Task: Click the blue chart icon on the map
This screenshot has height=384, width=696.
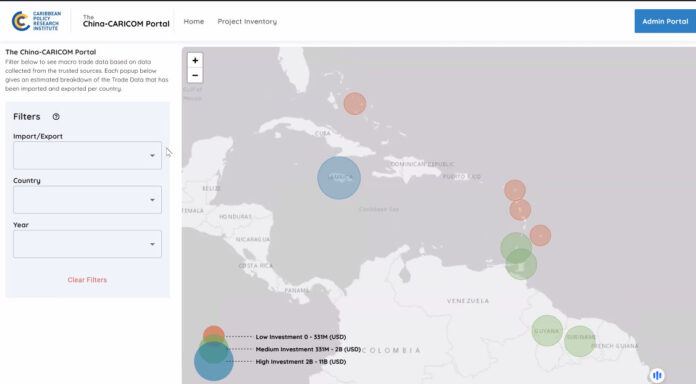Action: coord(657,375)
